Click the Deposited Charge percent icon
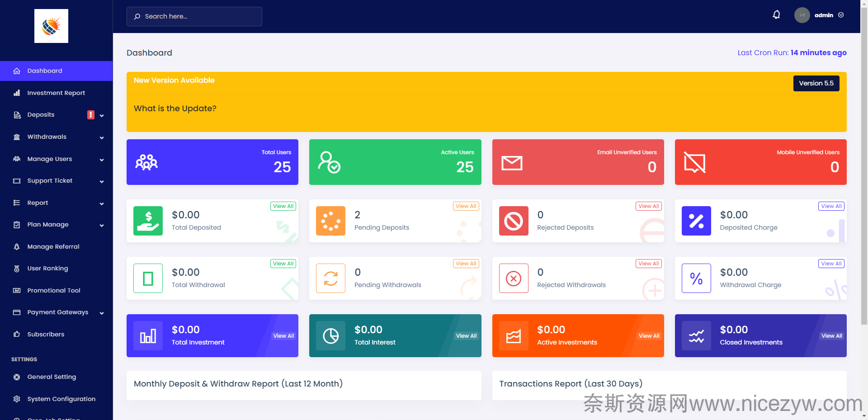 coord(696,221)
